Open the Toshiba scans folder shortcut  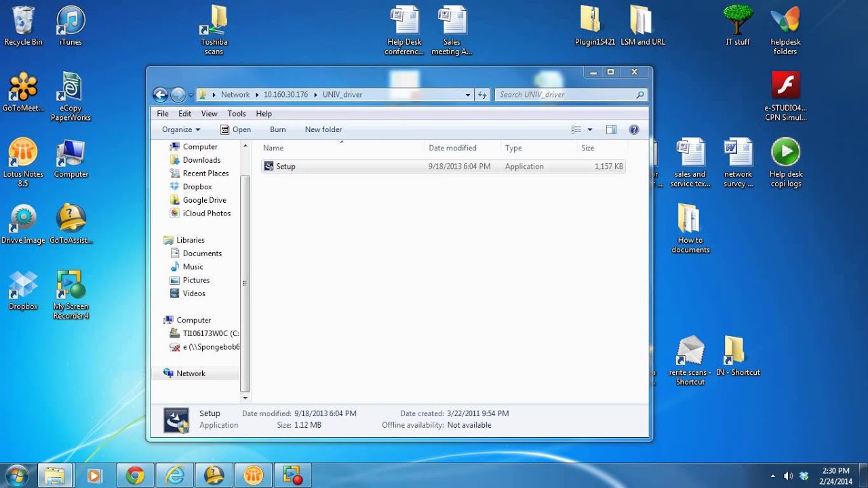pos(214,30)
